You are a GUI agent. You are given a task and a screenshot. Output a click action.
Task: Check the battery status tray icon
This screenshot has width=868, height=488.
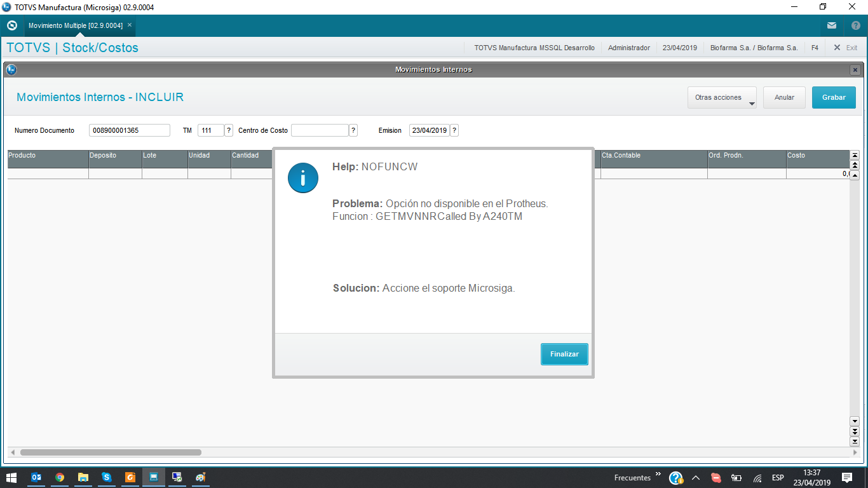[737, 478]
